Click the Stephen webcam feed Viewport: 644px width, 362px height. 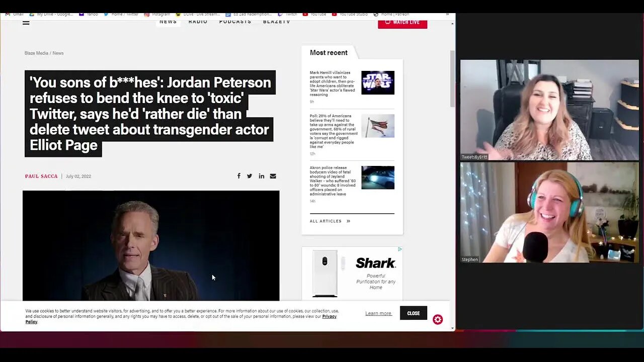coord(549,212)
